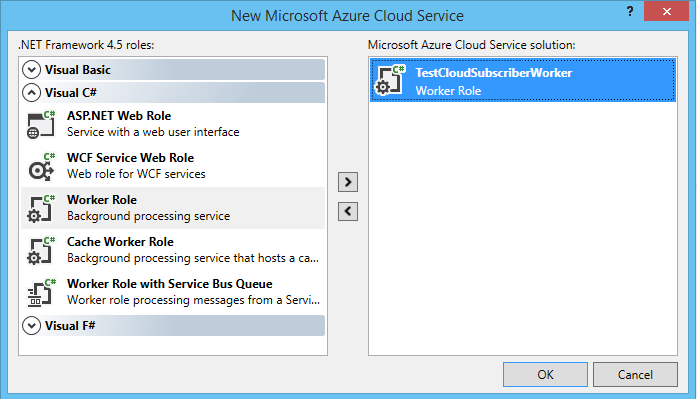Click the TestCloudSubscriberWorker role icon
This screenshot has width=697, height=399.
coord(390,80)
